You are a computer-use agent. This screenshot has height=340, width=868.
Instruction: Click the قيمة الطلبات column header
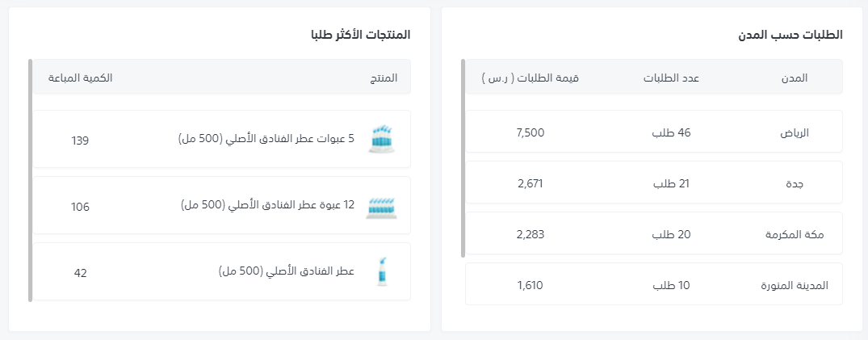[x=530, y=78]
